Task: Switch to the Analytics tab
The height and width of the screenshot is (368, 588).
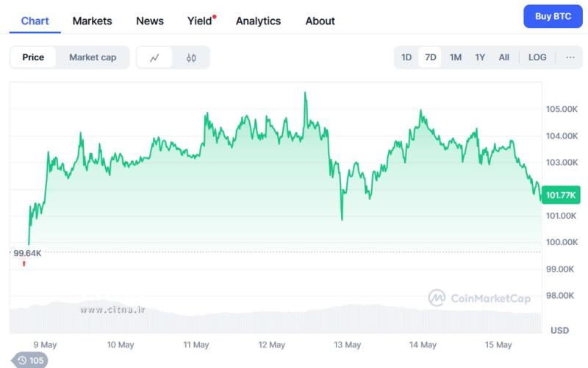Action: [x=258, y=21]
